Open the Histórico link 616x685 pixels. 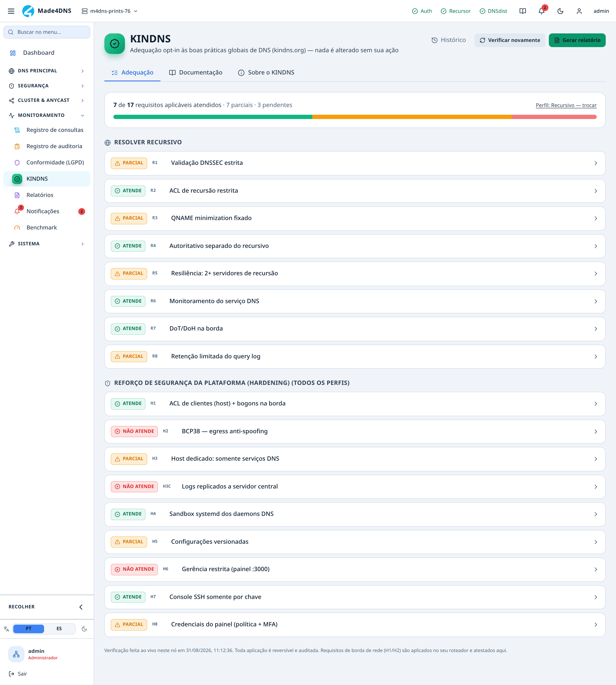(x=449, y=40)
